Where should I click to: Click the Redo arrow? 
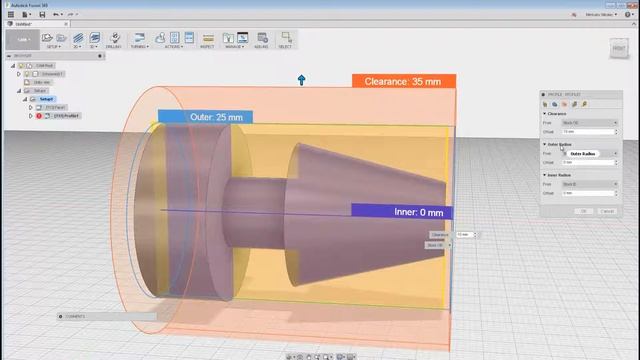tap(70, 15)
